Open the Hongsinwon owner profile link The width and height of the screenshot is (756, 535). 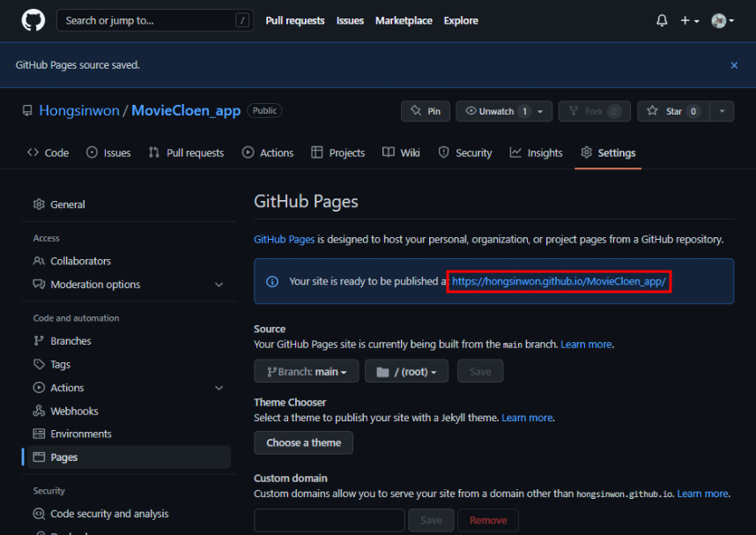click(x=79, y=110)
